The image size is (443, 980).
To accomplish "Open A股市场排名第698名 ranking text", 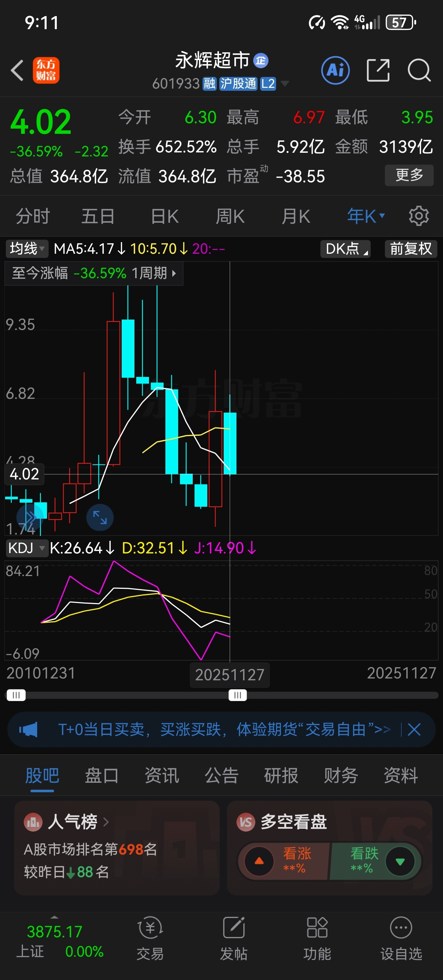I will tap(90, 849).
